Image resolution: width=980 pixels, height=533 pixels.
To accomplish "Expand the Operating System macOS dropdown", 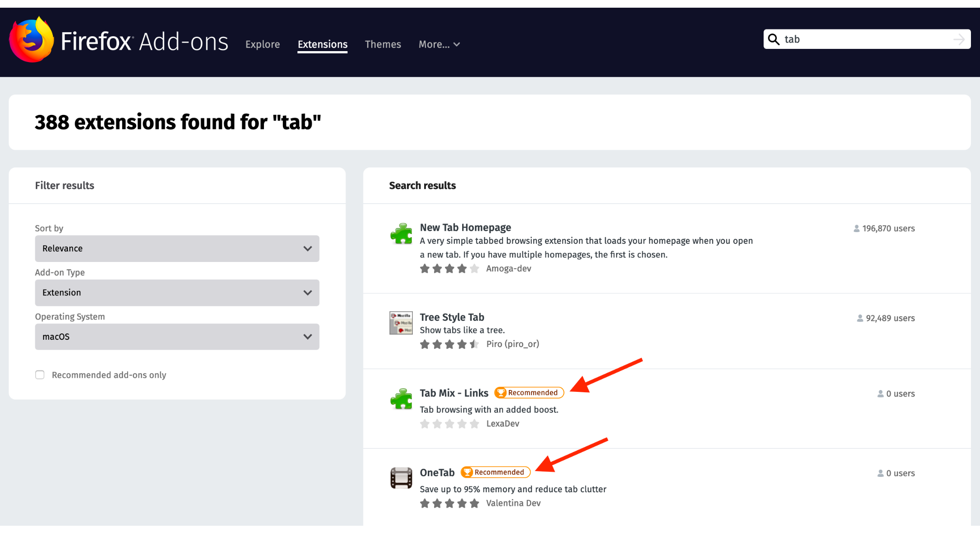I will point(177,337).
